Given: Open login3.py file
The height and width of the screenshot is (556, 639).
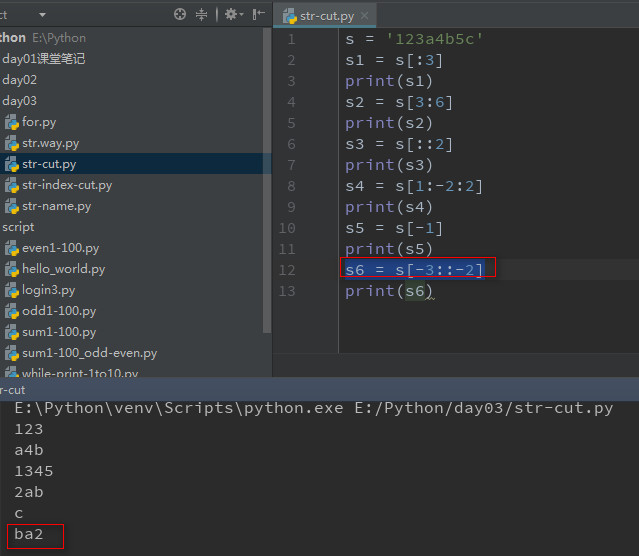Looking at the screenshot, I should point(48,290).
